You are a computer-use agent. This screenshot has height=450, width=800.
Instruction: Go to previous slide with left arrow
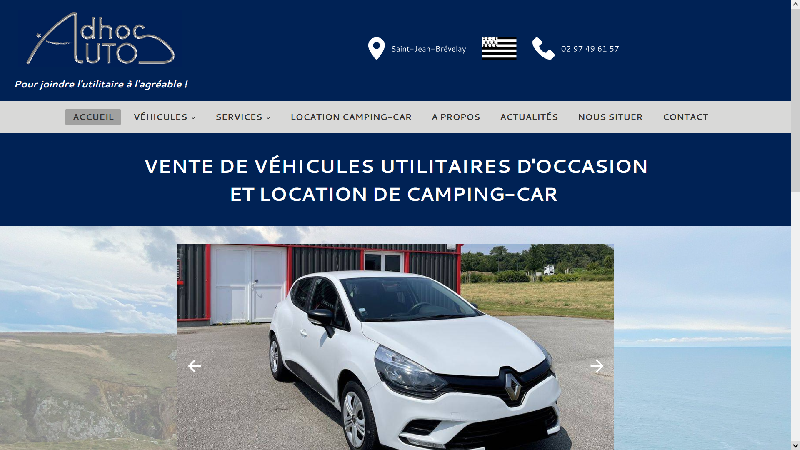(194, 366)
